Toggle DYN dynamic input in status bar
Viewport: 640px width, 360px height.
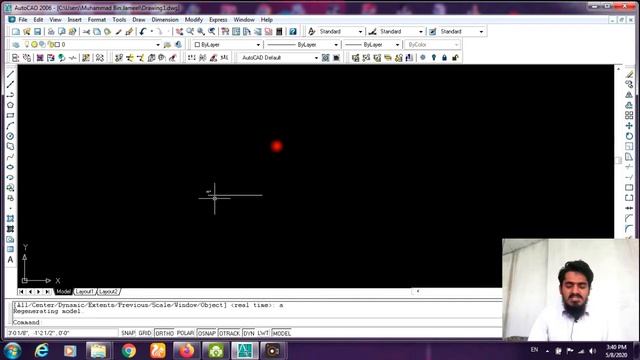249,333
